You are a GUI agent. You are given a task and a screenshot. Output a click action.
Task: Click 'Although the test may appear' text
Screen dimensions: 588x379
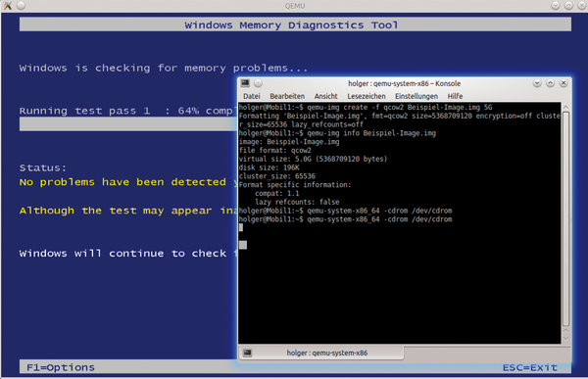[x=116, y=211]
